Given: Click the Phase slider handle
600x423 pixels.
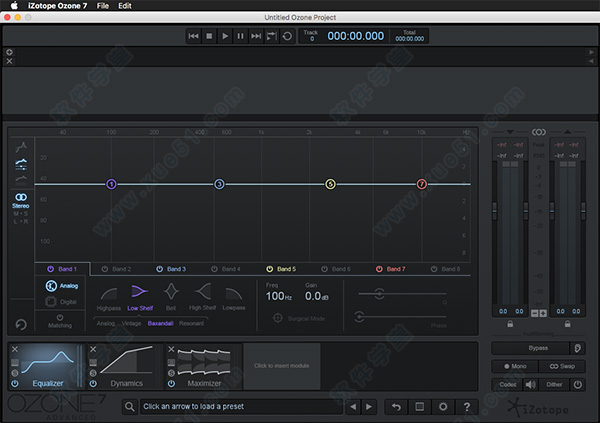Looking at the screenshot, I should (x=359, y=317).
